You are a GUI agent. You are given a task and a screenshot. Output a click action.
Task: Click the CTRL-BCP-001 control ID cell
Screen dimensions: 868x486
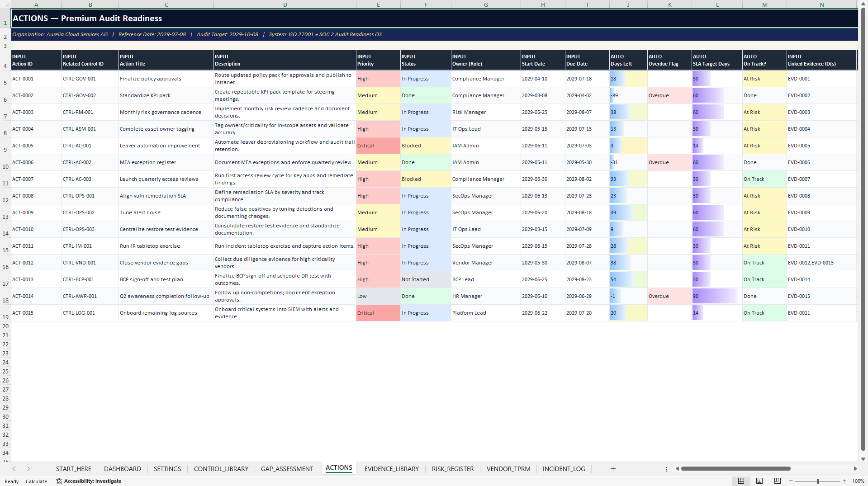pos(90,279)
